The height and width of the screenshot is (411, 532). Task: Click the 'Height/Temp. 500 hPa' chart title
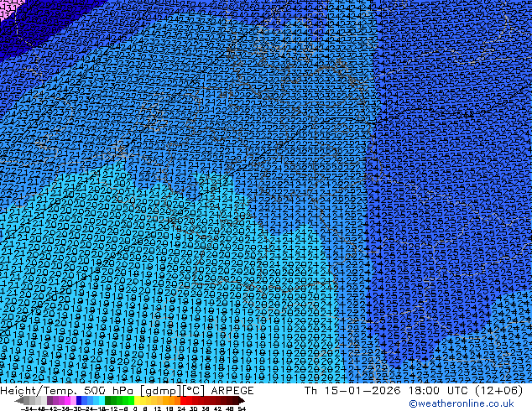[x=67, y=391]
